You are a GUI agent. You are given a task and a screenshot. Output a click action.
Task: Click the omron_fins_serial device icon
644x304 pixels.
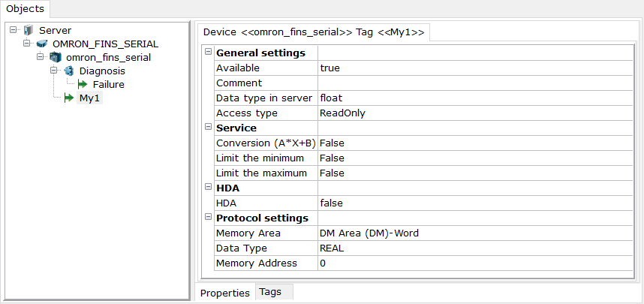(x=56, y=57)
